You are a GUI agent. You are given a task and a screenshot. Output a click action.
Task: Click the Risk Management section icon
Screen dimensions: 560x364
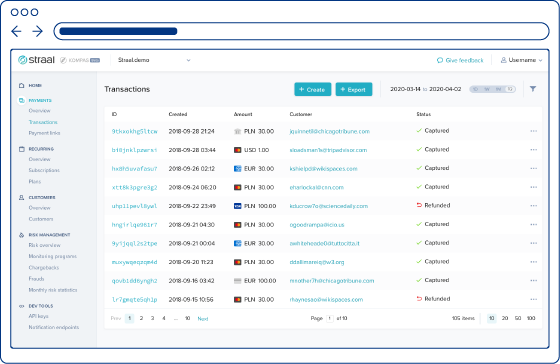[x=21, y=235]
